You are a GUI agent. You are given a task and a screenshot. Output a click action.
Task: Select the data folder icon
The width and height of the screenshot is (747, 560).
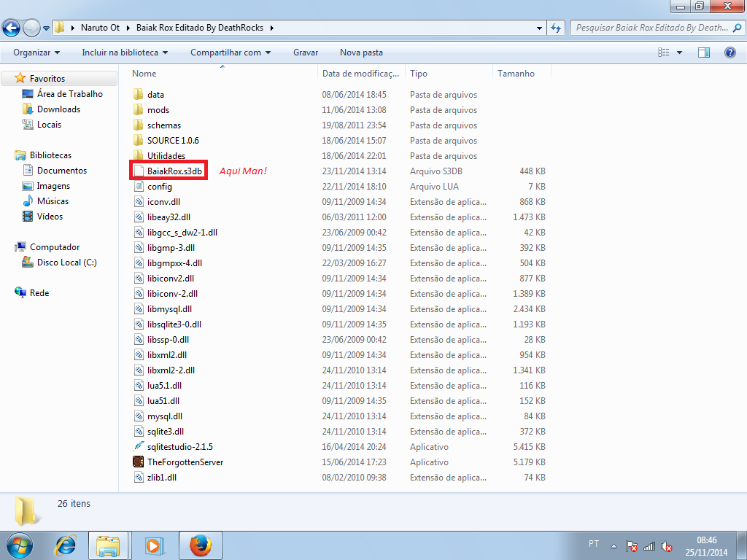138,94
